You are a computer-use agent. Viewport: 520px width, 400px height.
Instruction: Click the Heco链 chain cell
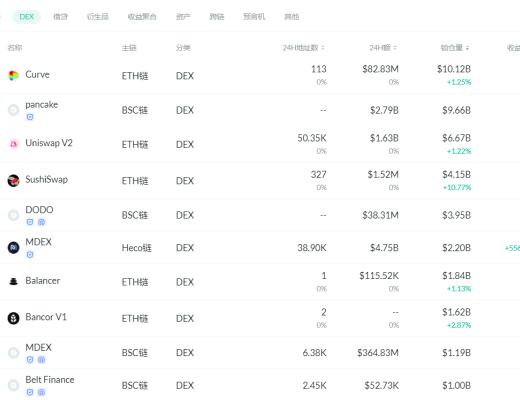click(x=137, y=248)
